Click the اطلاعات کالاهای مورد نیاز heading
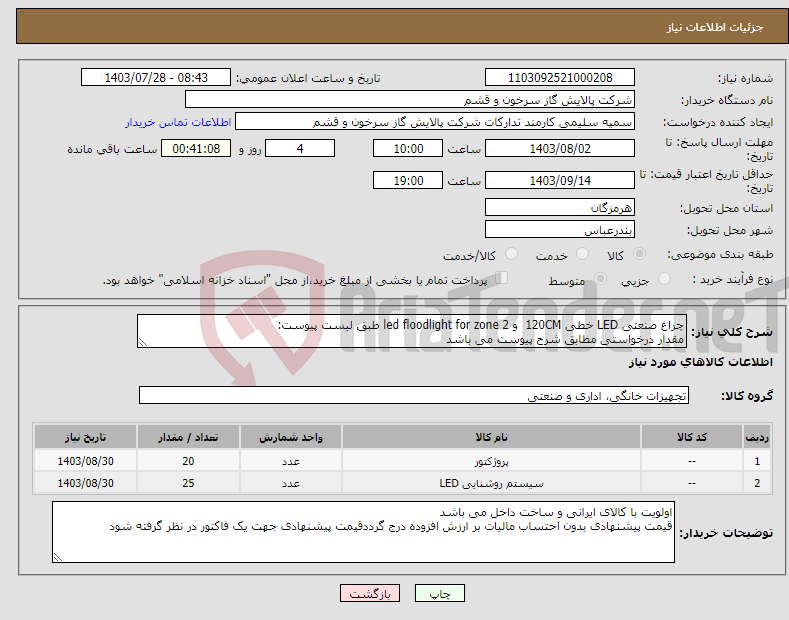 pyautogui.click(x=700, y=362)
